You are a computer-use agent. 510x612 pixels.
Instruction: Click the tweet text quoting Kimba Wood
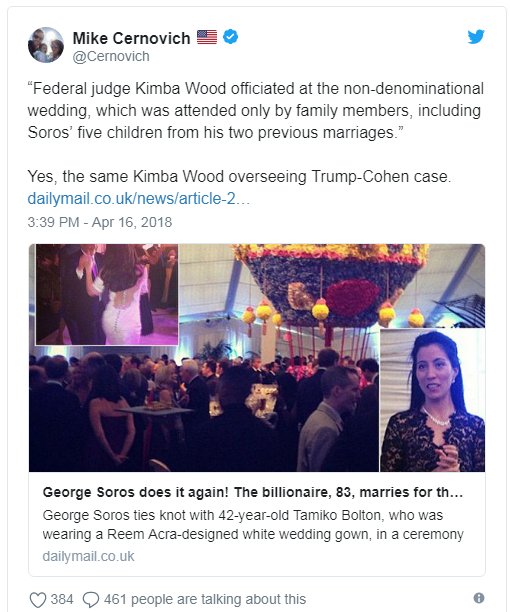tap(256, 110)
